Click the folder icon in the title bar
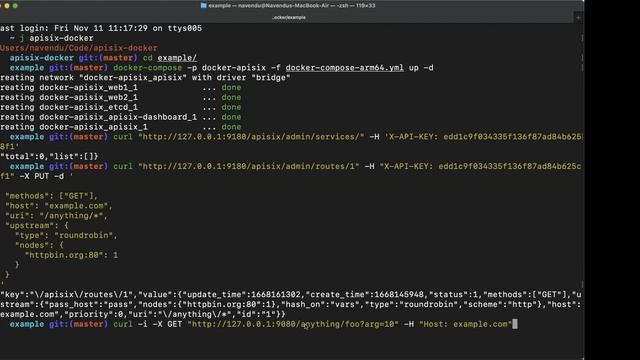640x360 pixels. pos(203,6)
